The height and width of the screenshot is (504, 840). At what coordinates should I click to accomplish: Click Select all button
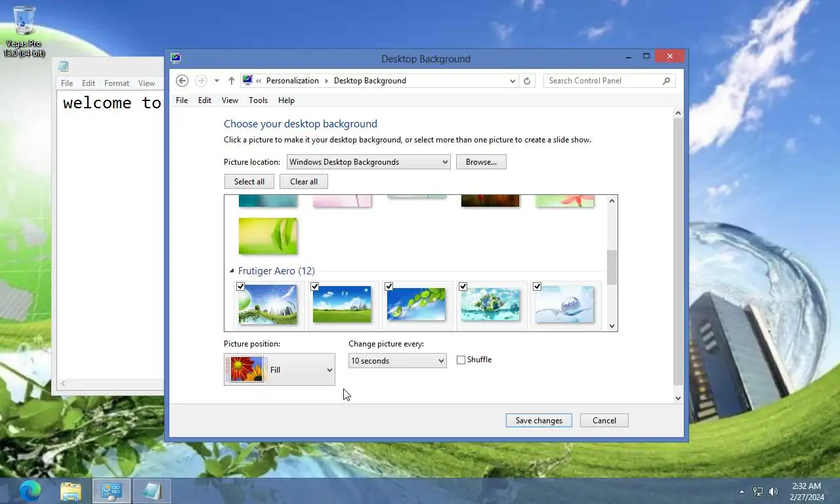[249, 182]
